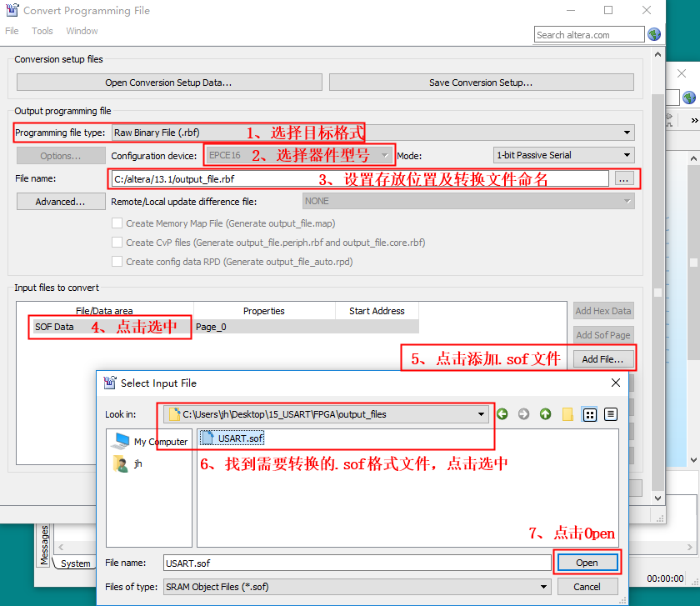Check the Create config data RPD option
The width and height of the screenshot is (700, 606).
117,262
